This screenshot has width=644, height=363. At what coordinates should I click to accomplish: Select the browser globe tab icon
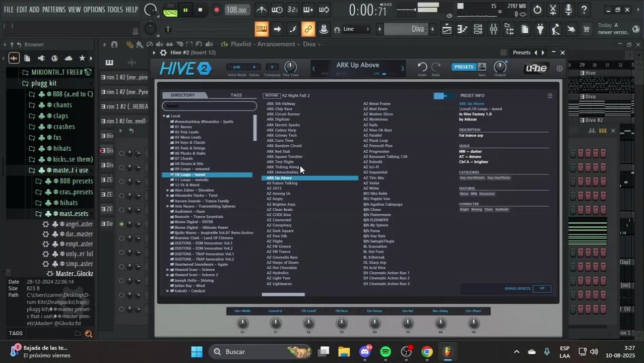[x=54, y=58]
